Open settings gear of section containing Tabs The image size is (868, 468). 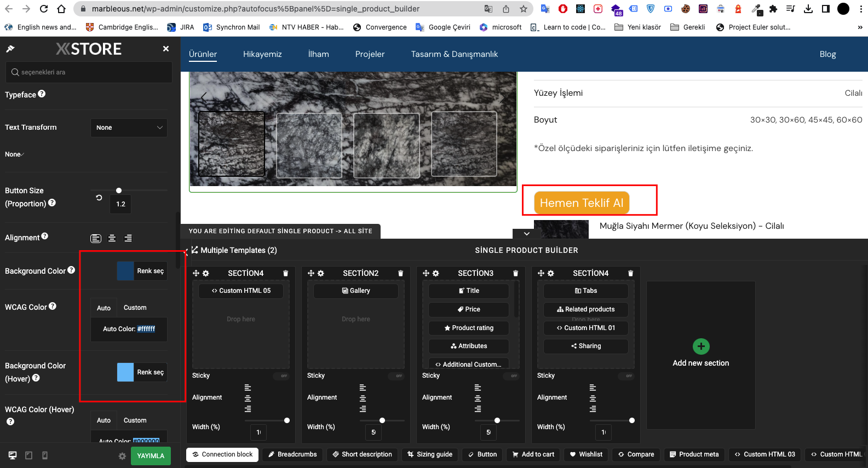(x=551, y=273)
